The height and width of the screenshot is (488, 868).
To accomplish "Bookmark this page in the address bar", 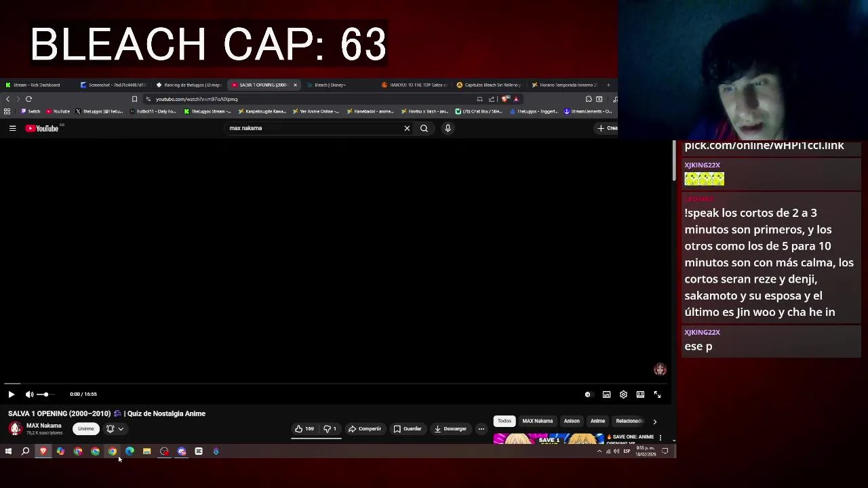I will coord(134,99).
